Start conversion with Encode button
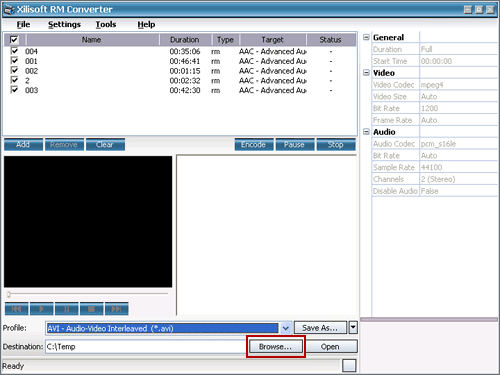500x375 pixels. 254,145
